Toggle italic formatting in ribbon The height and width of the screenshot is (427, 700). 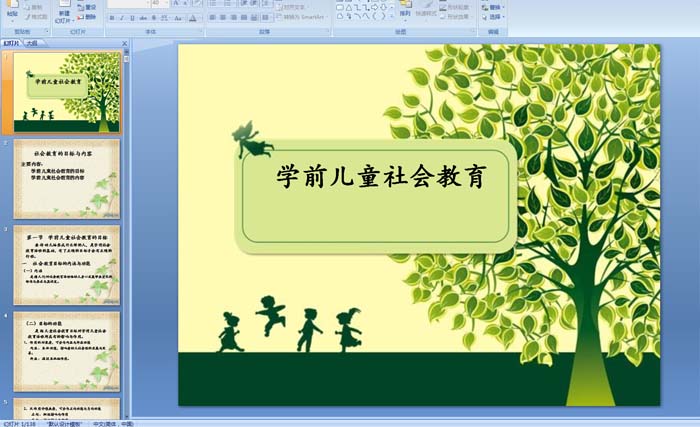point(122,18)
